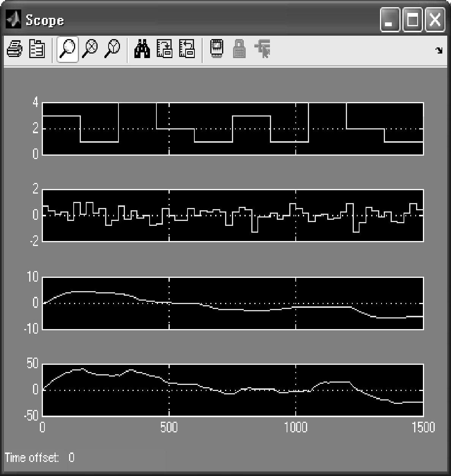Open the signal selector icon
The height and width of the screenshot is (476, 451).
click(263, 49)
